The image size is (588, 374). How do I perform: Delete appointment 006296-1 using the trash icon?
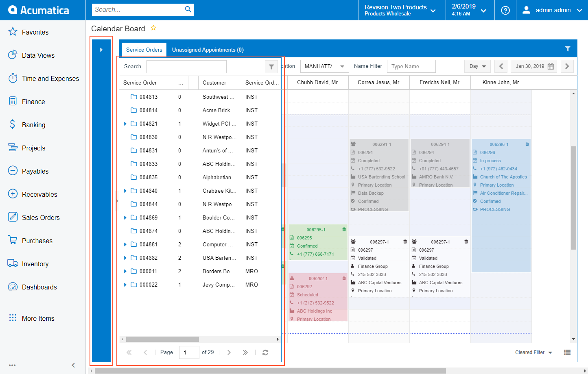(x=527, y=144)
